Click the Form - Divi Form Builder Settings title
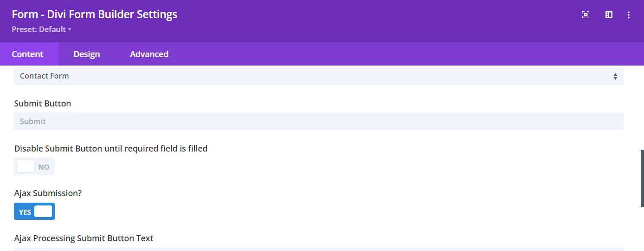The height and width of the screenshot is (251, 644). click(x=95, y=14)
